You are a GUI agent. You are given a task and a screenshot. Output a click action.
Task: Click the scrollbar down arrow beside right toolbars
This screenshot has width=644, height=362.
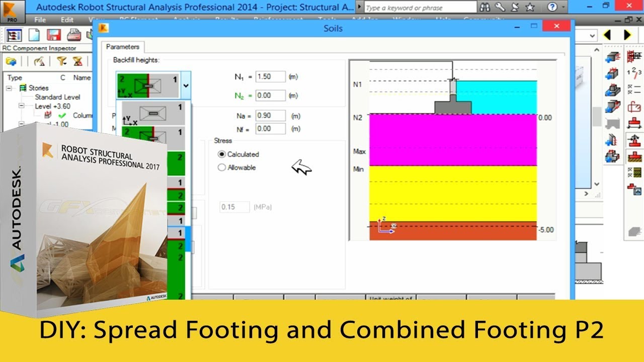click(597, 184)
